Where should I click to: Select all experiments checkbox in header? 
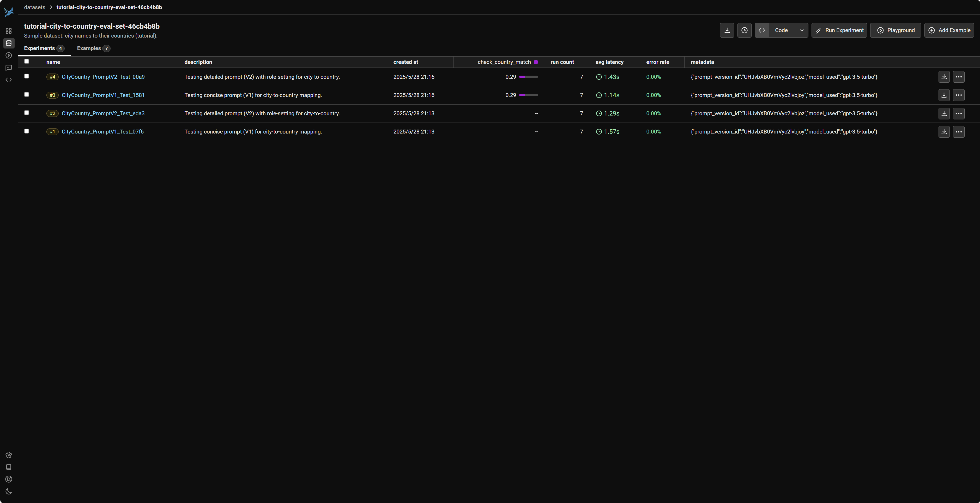(x=27, y=61)
